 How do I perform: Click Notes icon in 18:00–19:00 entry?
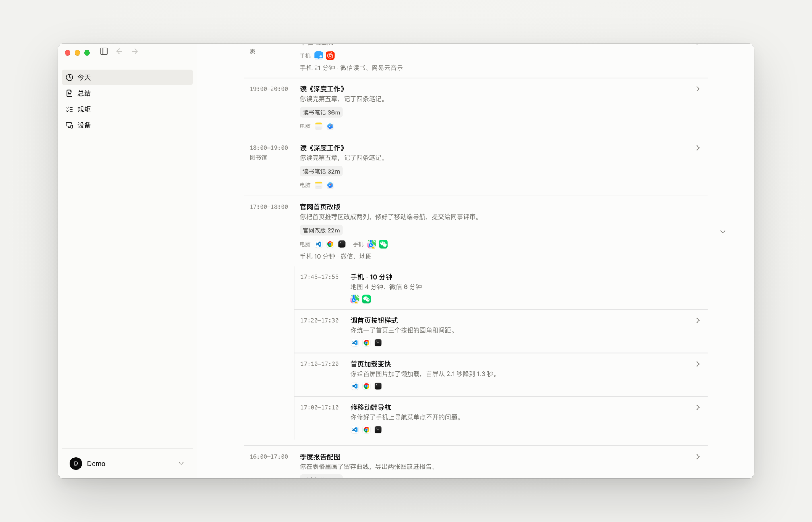[319, 185]
